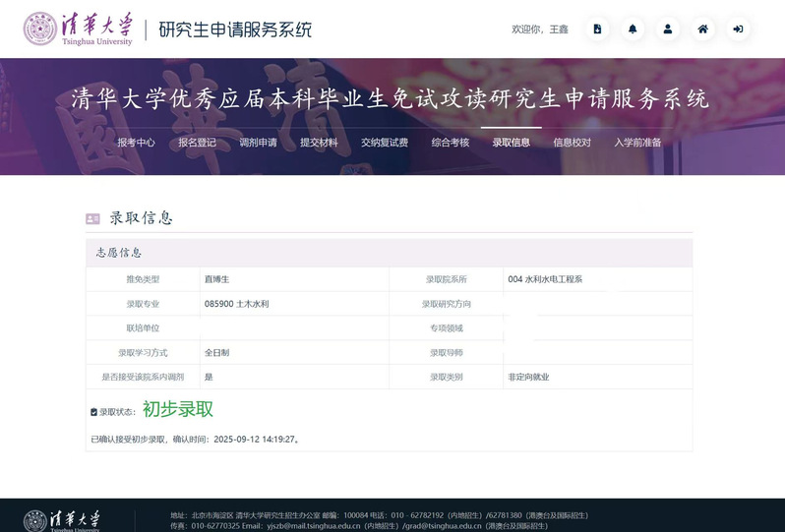Click the 录取院系所 label cell

[446, 279]
